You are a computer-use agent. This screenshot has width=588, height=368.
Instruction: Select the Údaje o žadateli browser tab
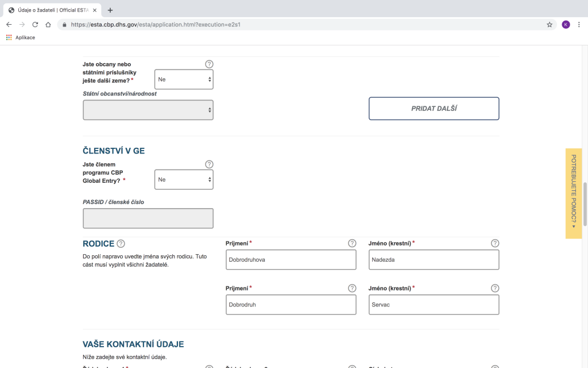click(52, 10)
